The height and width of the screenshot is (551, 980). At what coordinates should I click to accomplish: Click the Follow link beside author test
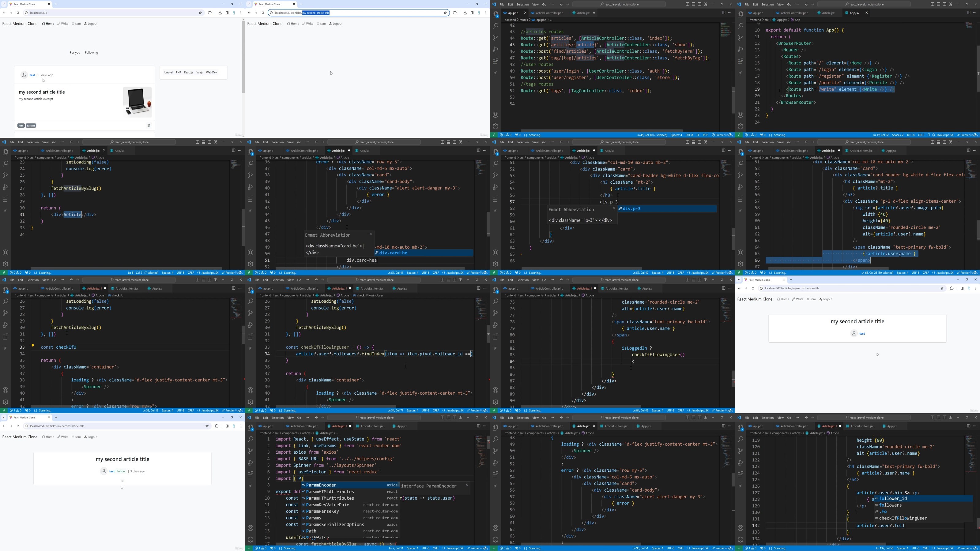coord(121,471)
